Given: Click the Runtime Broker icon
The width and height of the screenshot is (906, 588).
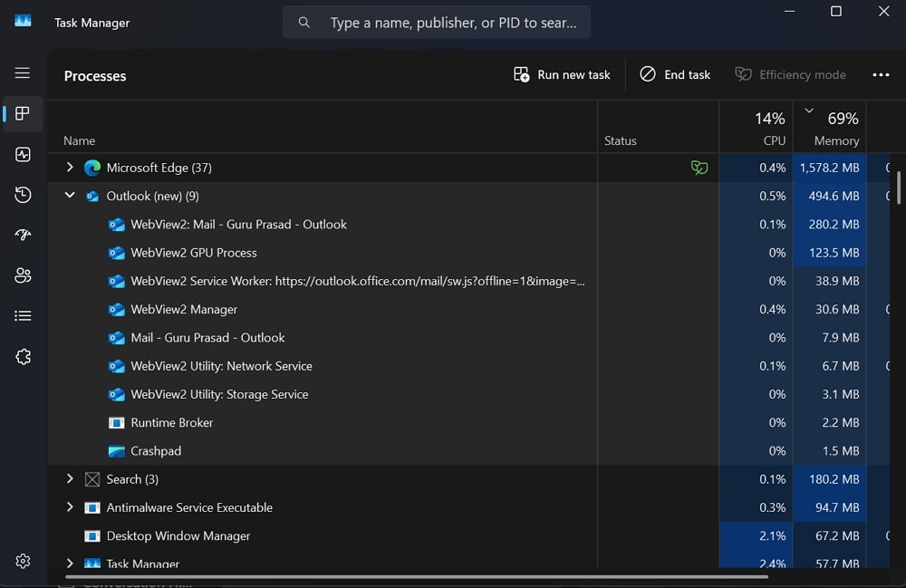Looking at the screenshot, I should (x=117, y=423).
